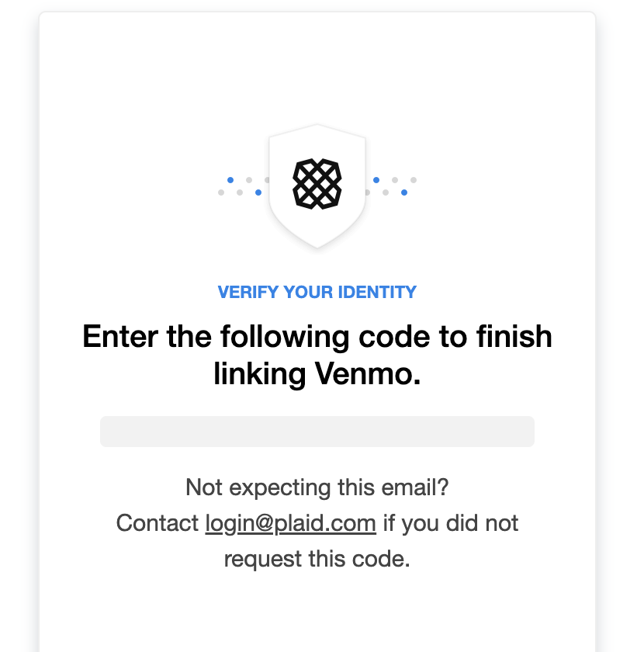Open the login@plaid.com email link

tap(291, 522)
